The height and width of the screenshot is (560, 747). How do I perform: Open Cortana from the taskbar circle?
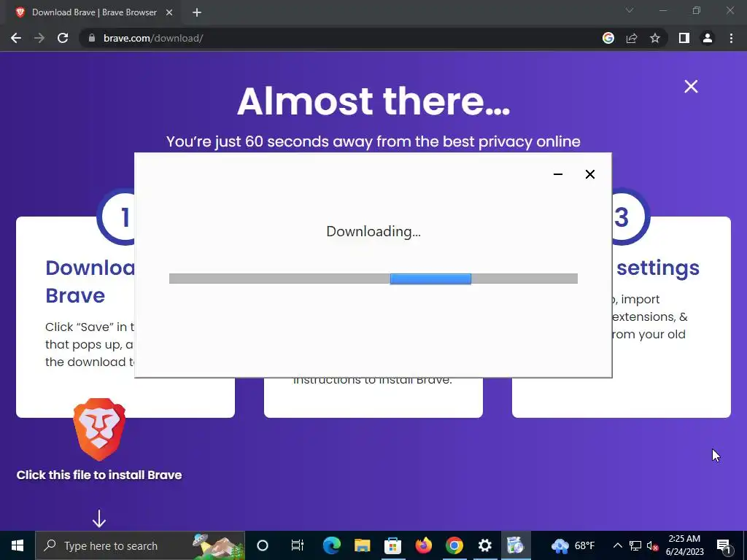(x=263, y=545)
